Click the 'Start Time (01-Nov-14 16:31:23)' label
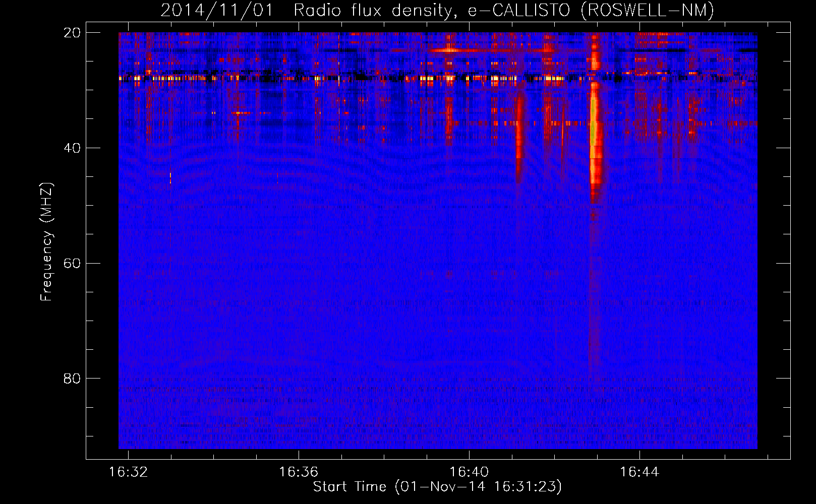 coord(437,487)
